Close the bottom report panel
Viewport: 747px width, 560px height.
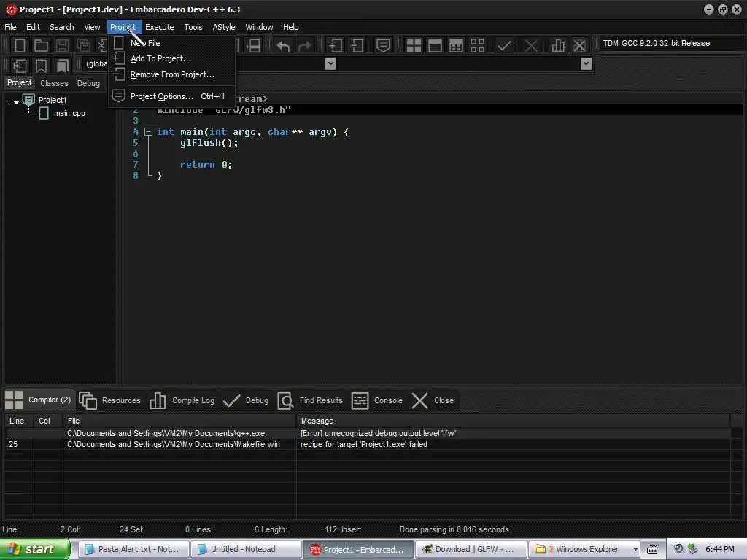(433, 400)
